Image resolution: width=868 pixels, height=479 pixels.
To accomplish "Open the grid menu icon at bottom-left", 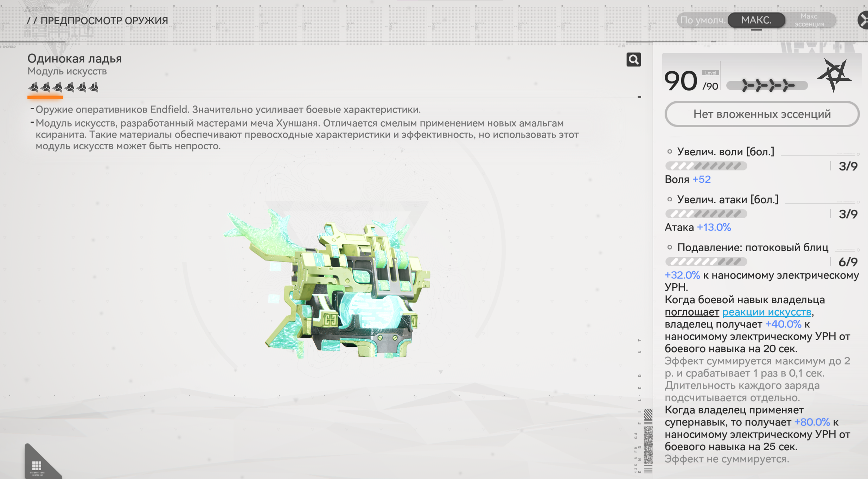I will point(37,466).
